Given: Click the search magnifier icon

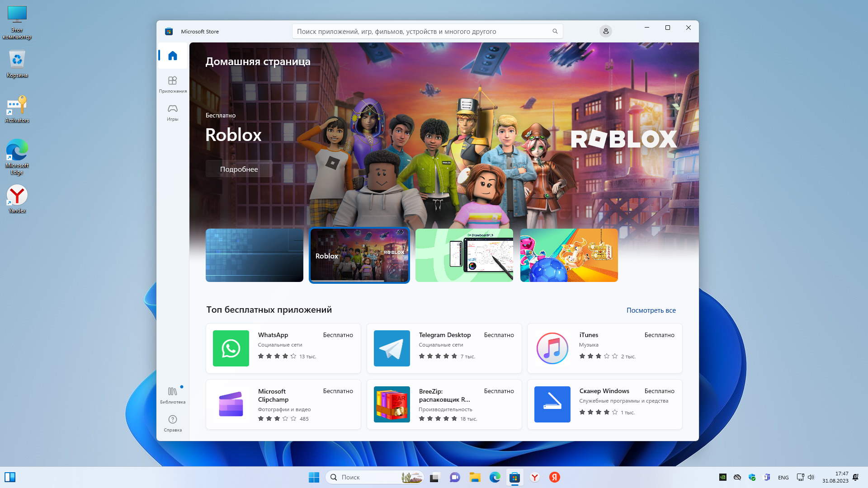Looking at the screenshot, I should tap(555, 31).
